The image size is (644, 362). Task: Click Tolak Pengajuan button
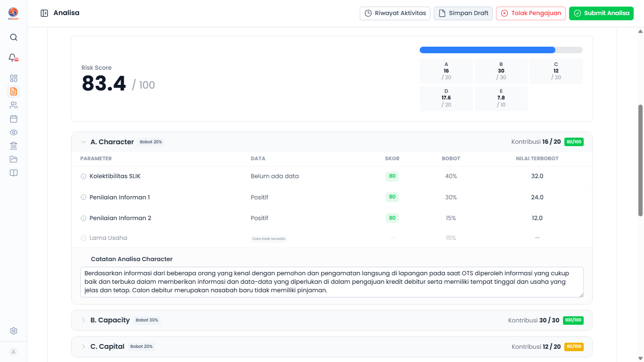(x=531, y=13)
